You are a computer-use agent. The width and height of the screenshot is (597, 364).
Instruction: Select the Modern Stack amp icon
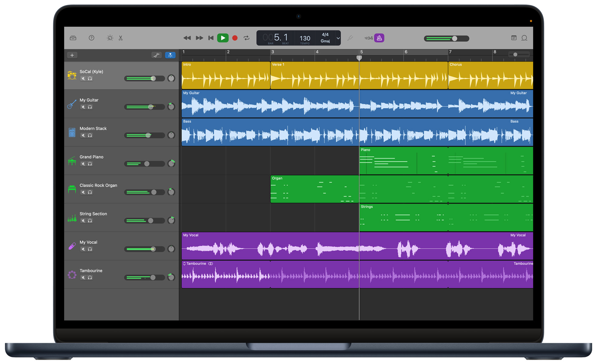click(x=72, y=132)
